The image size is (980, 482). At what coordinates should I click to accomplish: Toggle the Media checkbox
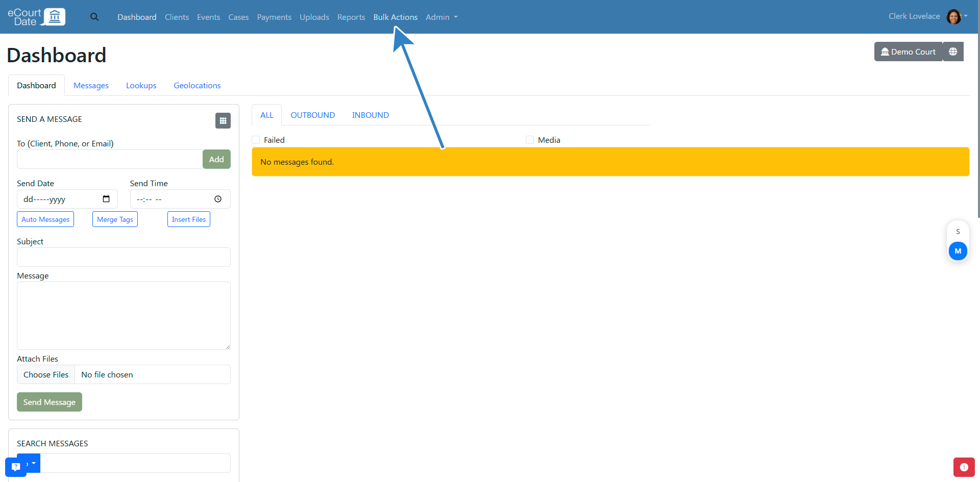click(x=530, y=140)
